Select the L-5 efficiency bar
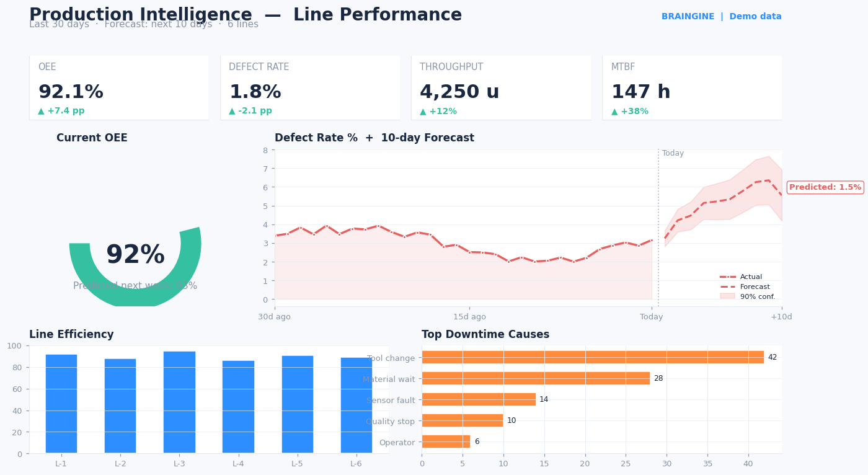The image size is (868, 475). pyautogui.click(x=297, y=404)
